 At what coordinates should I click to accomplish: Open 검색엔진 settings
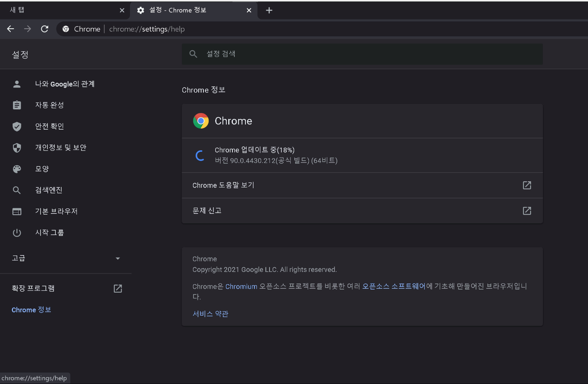[49, 190]
